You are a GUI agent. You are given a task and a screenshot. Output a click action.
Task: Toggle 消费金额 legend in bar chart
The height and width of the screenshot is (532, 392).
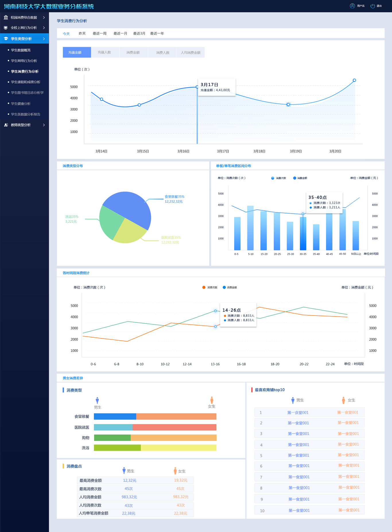pos(300,178)
